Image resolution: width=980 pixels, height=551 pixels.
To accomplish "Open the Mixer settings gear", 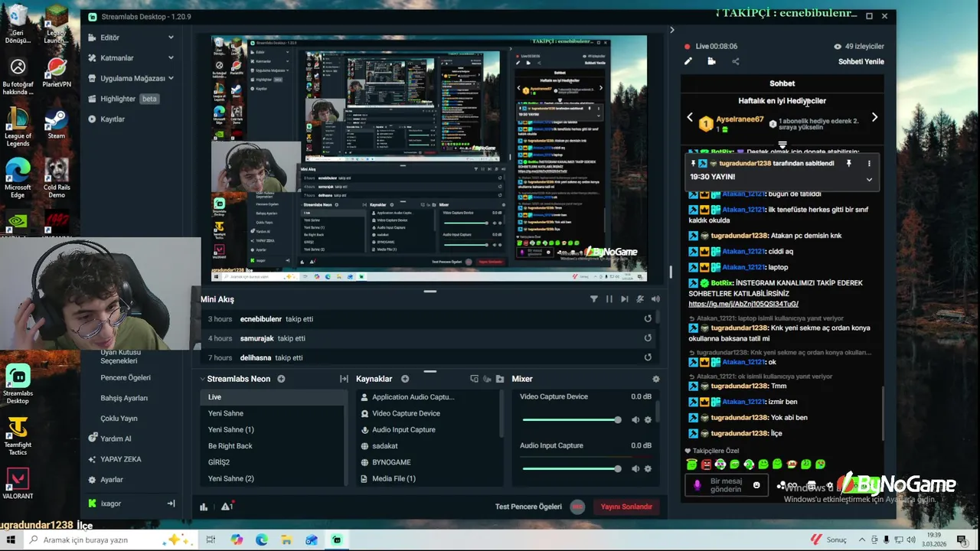I will pyautogui.click(x=655, y=379).
